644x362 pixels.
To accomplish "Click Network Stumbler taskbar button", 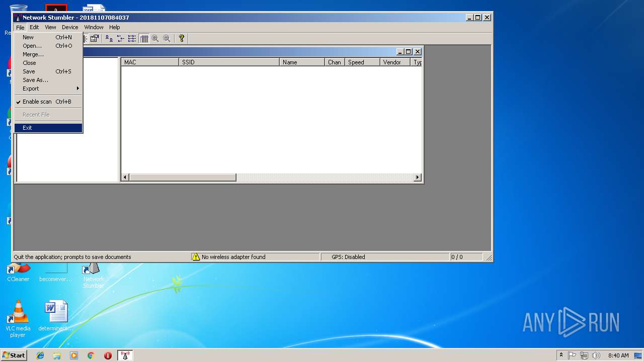I will tap(125, 355).
